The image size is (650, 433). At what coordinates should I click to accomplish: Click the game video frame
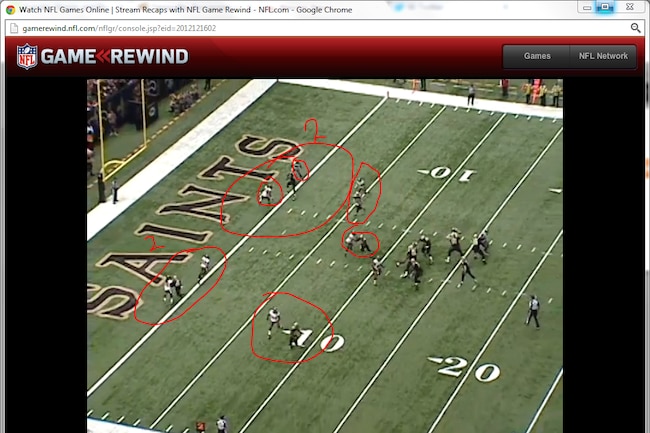coord(325,256)
